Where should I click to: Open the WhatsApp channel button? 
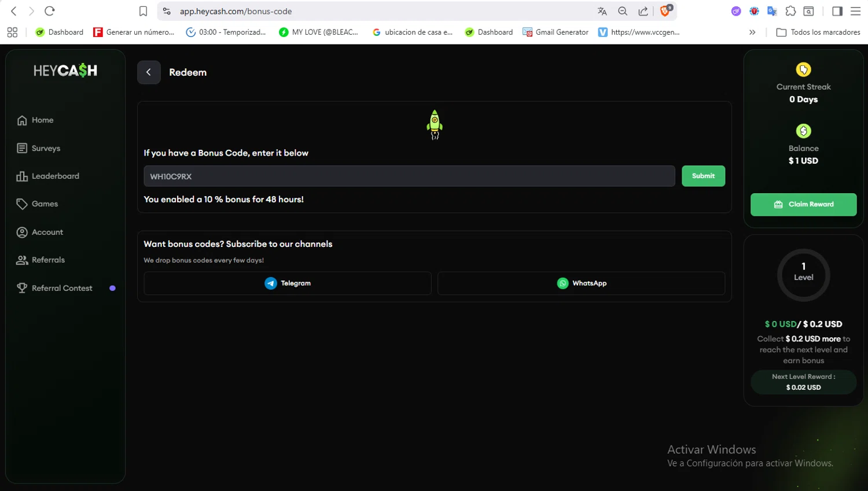582,283
